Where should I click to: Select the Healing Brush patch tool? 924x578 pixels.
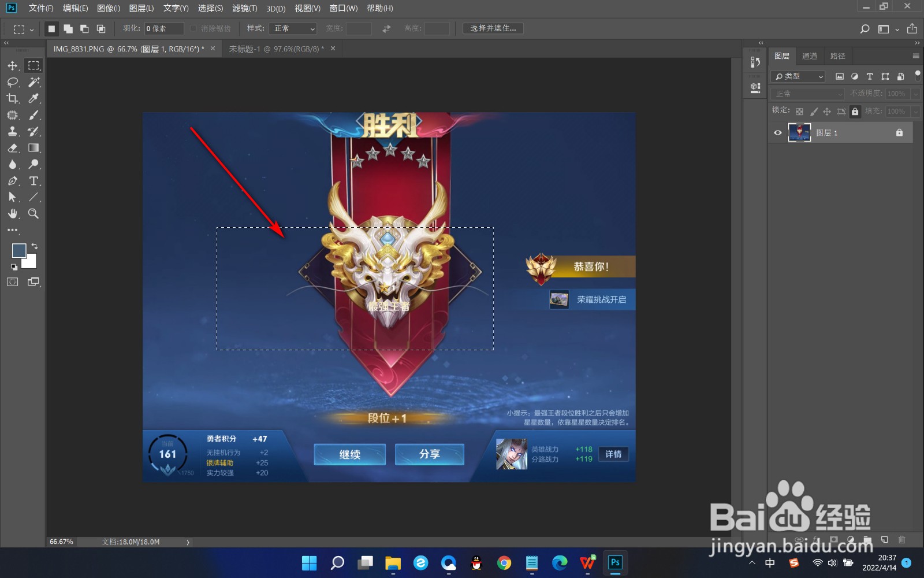click(13, 115)
